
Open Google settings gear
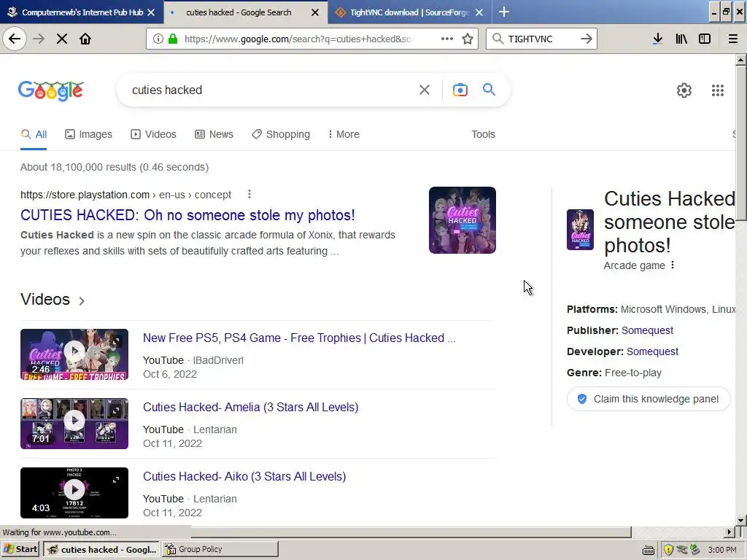coord(684,90)
